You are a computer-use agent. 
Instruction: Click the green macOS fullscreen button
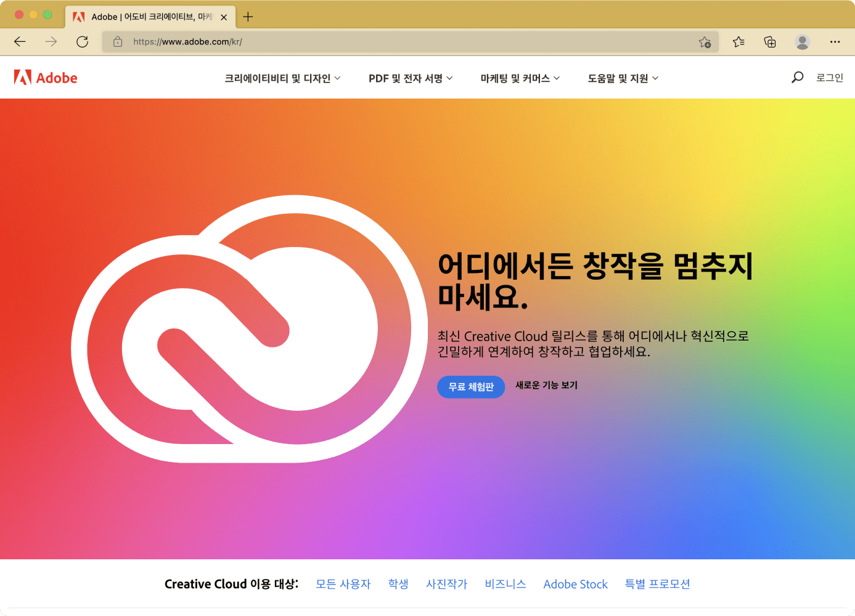[x=47, y=15]
